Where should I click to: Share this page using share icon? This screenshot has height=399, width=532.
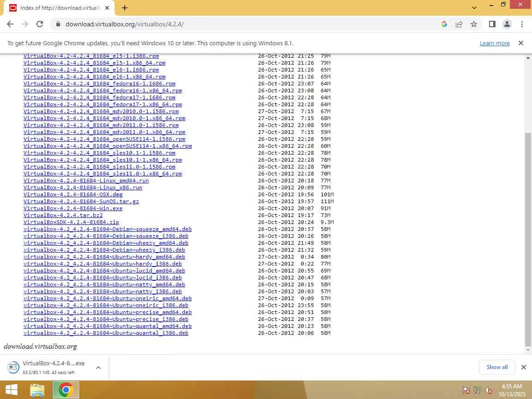[459, 24]
